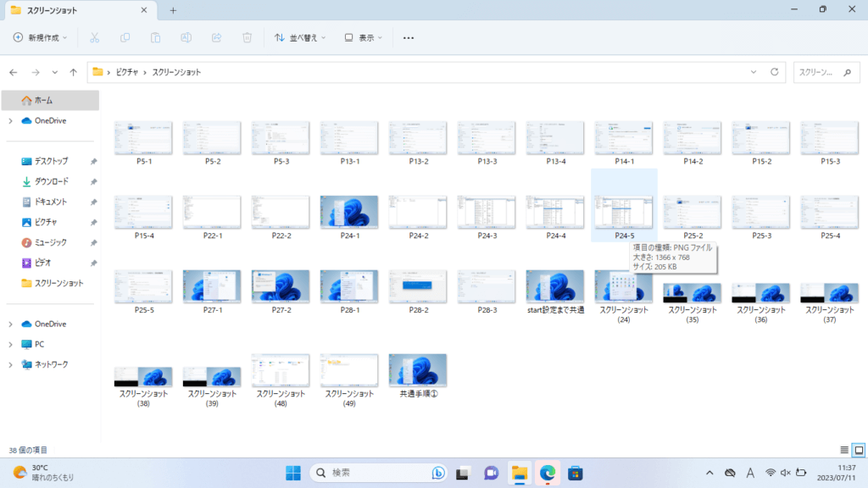Screen dimensions: 868x488
Task: Expand address bar history dropdown chevron
Action: tap(754, 72)
